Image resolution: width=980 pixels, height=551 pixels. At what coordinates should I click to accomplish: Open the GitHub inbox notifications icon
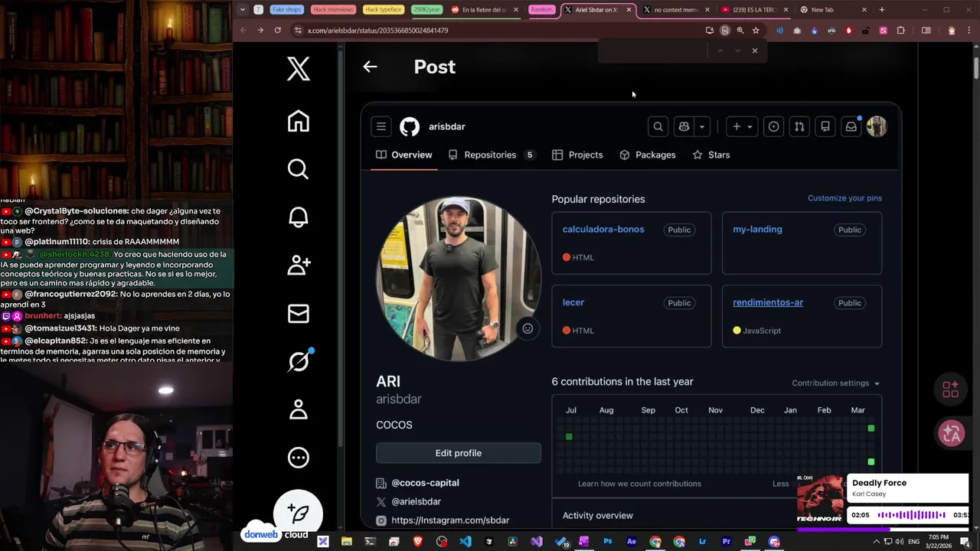click(851, 126)
